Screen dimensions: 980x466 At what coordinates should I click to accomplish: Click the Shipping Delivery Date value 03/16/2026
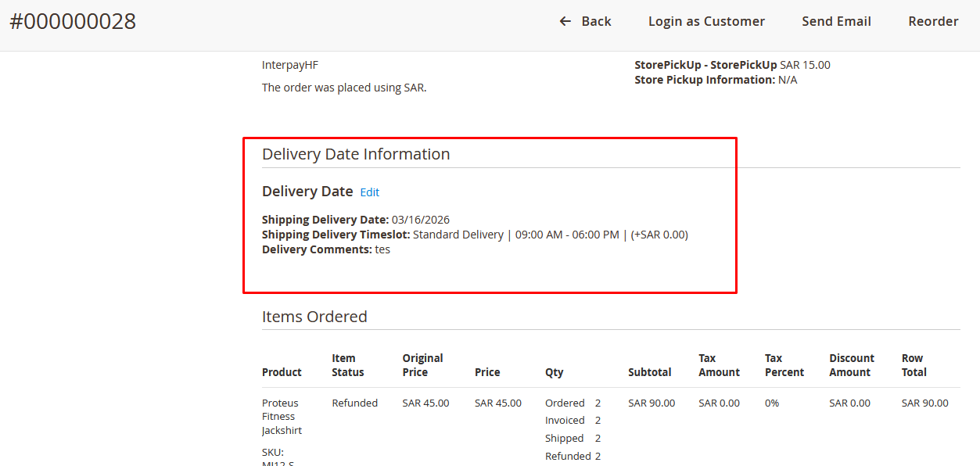[x=421, y=220]
